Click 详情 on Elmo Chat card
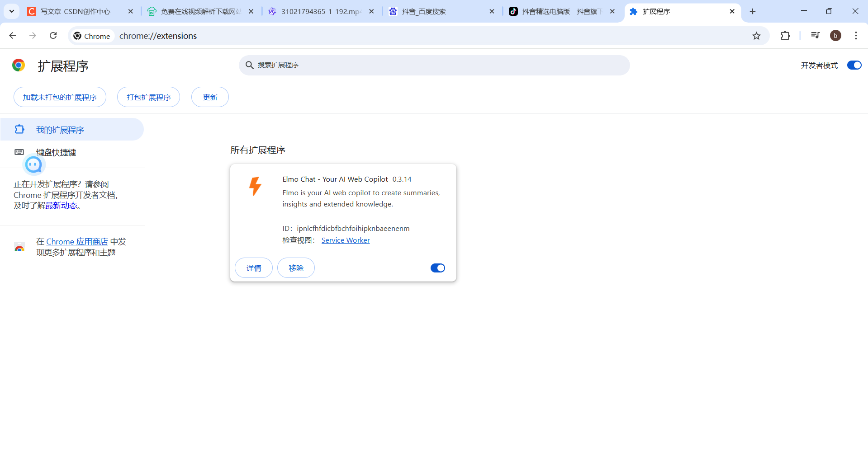Viewport: 868px width, 460px height. point(254,268)
